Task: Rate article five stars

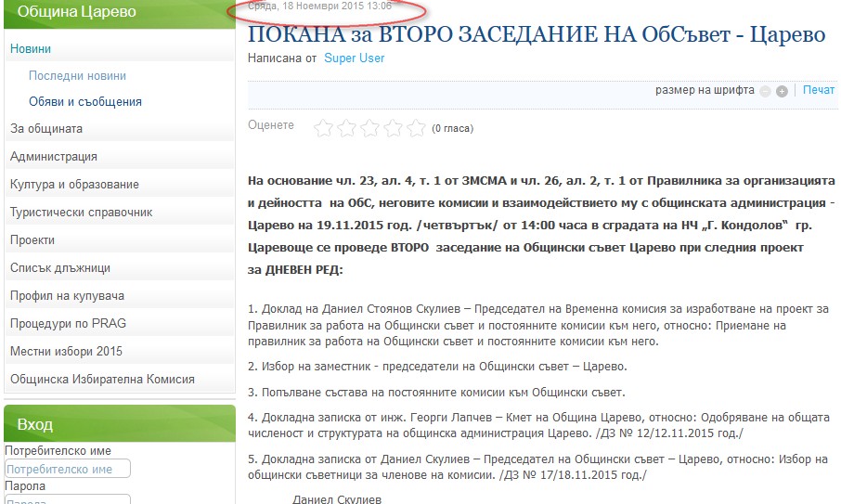Action: (x=416, y=128)
